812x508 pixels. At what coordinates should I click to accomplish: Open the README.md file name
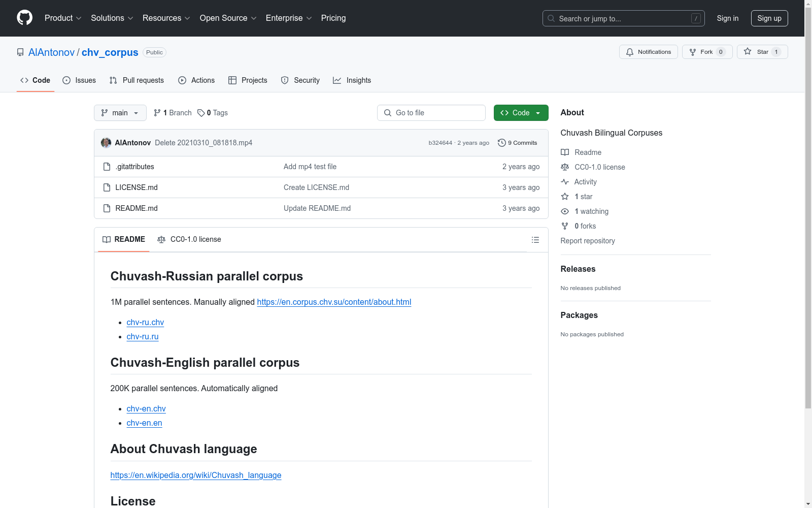[137, 208]
